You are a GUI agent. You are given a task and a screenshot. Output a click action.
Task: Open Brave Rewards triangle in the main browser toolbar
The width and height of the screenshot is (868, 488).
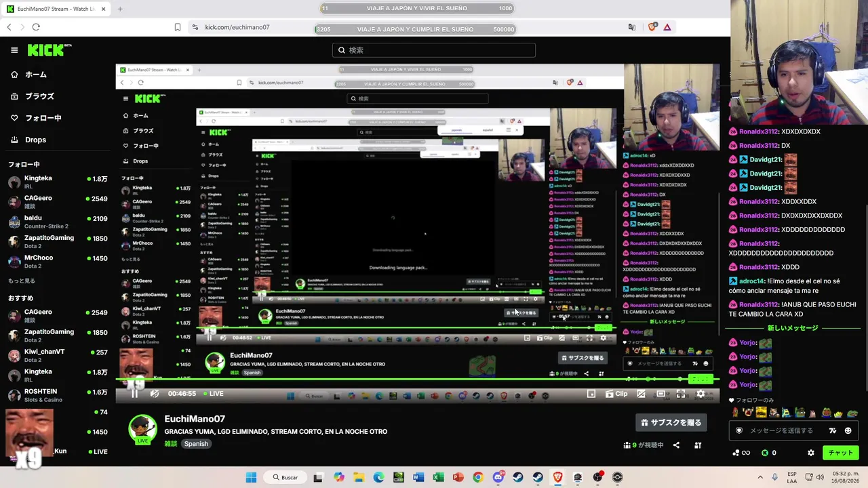(x=667, y=27)
